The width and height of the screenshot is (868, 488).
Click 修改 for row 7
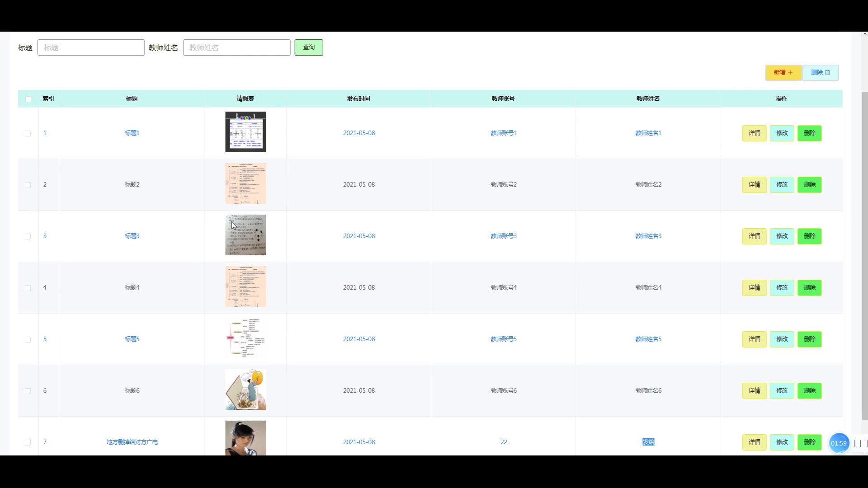click(782, 442)
